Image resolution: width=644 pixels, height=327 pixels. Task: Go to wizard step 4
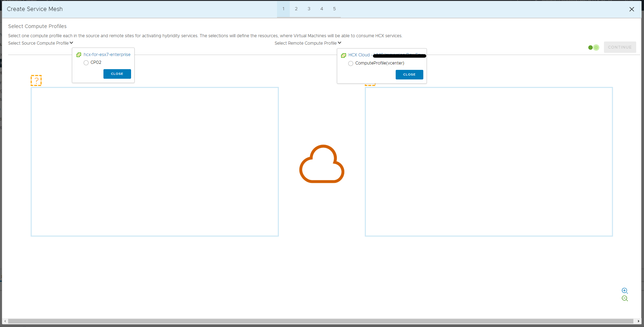tap(322, 9)
